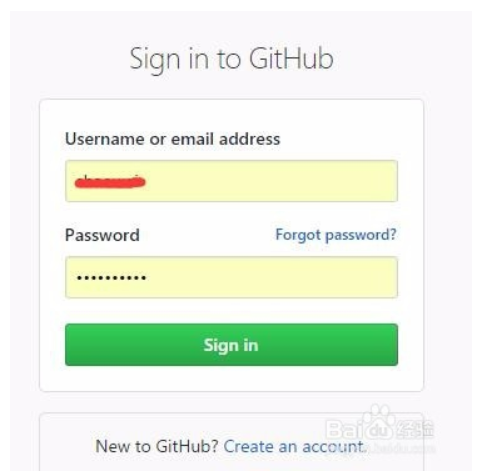Click empty space after the password dots
Screen dimensions: 484x476
click(270, 277)
